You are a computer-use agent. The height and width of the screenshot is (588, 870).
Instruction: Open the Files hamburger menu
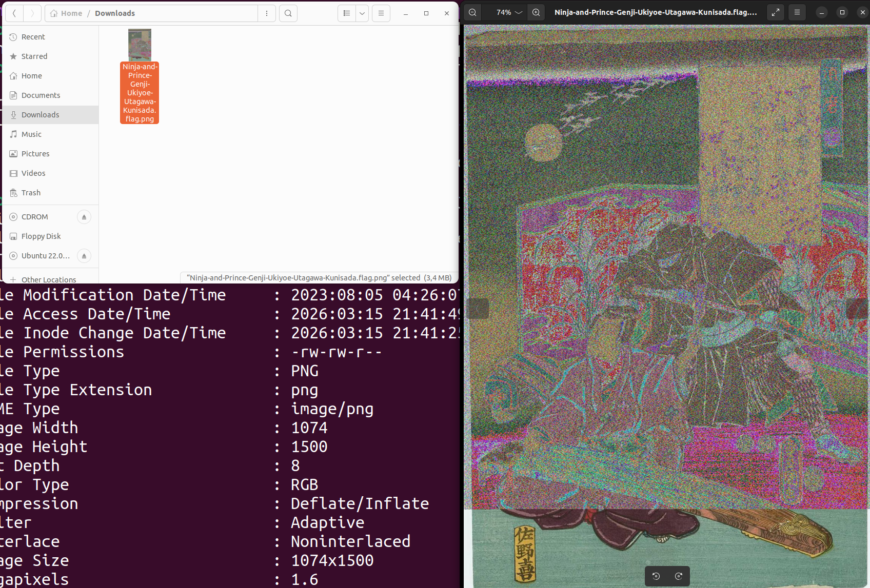click(381, 13)
